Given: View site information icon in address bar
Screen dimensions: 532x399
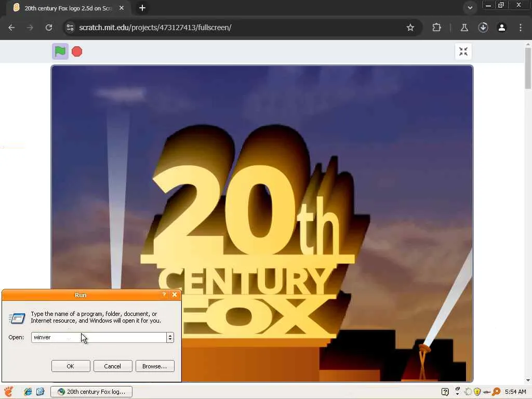Looking at the screenshot, I should click(70, 28).
